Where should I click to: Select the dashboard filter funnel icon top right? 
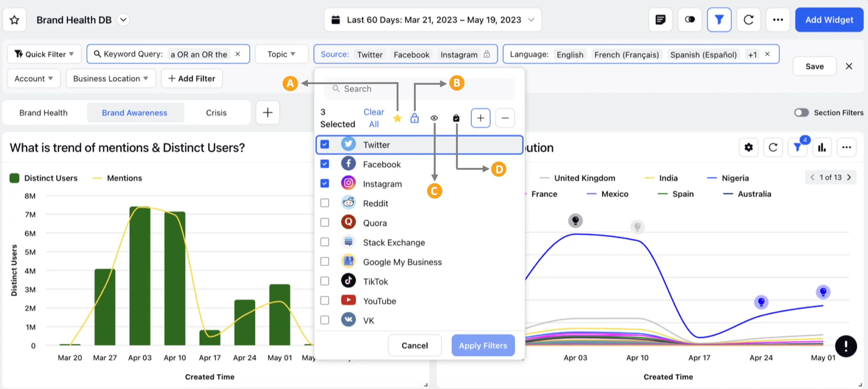pyautogui.click(x=719, y=20)
